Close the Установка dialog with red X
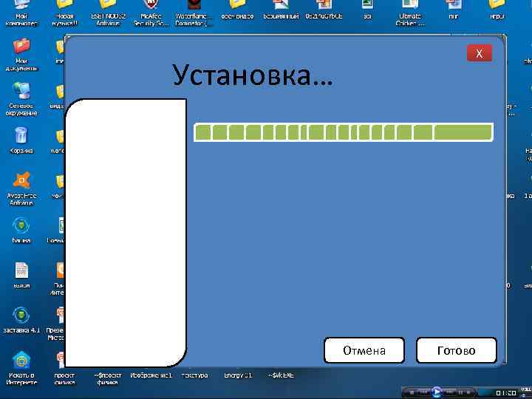Viewport: 532px width, 399px height. pyautogui.click(x=479, y=53)
